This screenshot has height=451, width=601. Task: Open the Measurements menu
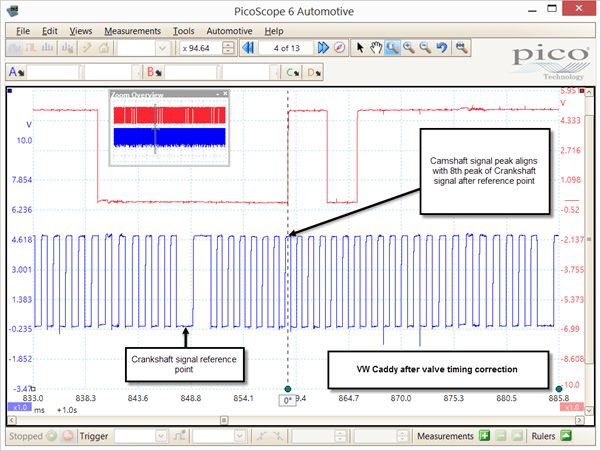click(x=132, y=31)
